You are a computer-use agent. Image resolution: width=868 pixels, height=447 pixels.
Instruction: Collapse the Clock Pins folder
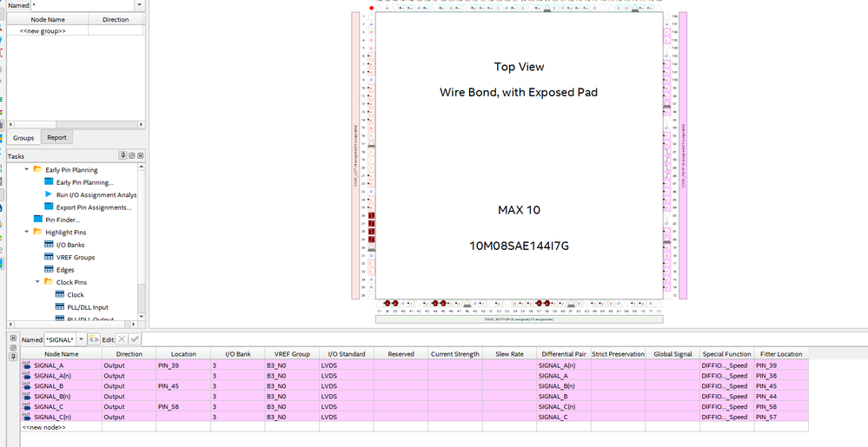click(37, 282)
